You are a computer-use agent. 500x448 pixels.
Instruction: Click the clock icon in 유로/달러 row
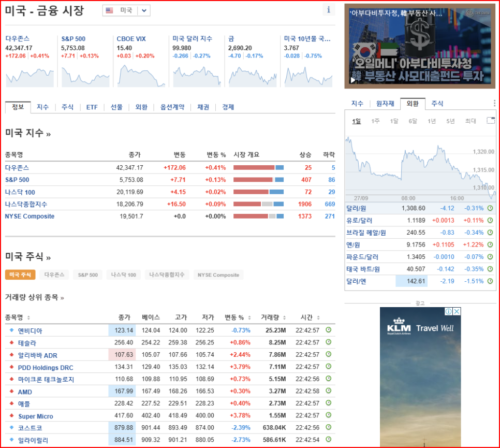[x=490, y=220]
